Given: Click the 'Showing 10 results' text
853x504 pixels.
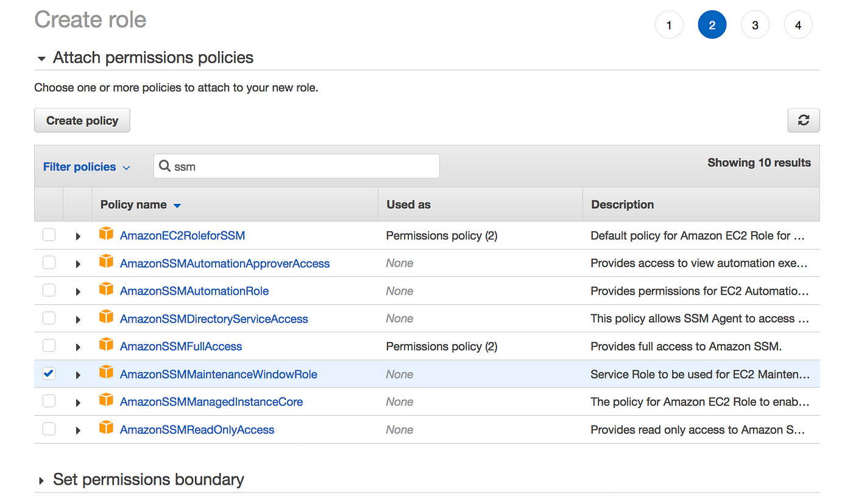Looking at the screenshot, I should pos(759,163).
